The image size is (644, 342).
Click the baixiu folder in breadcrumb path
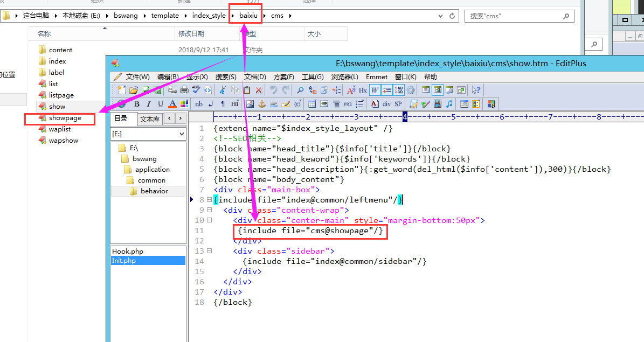249,16
